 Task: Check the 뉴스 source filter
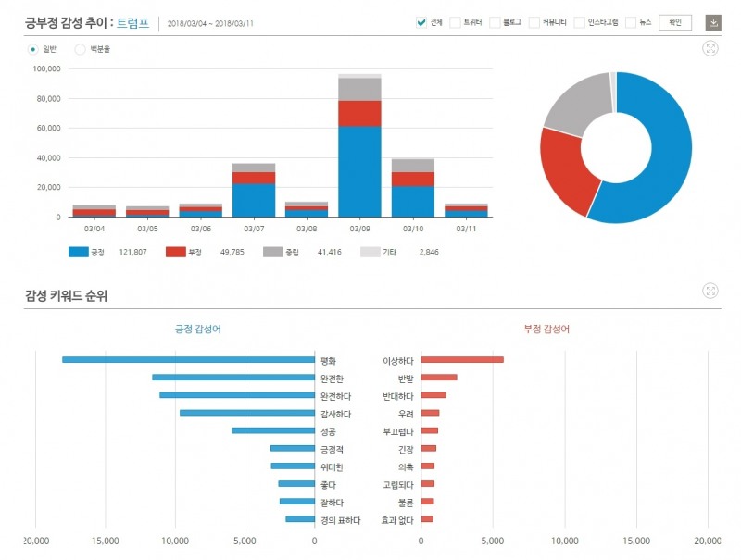[x=631, y=22]
